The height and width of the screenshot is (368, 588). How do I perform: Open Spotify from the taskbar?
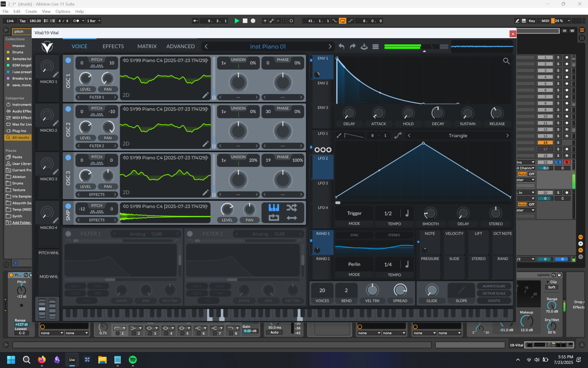[133, 359]
